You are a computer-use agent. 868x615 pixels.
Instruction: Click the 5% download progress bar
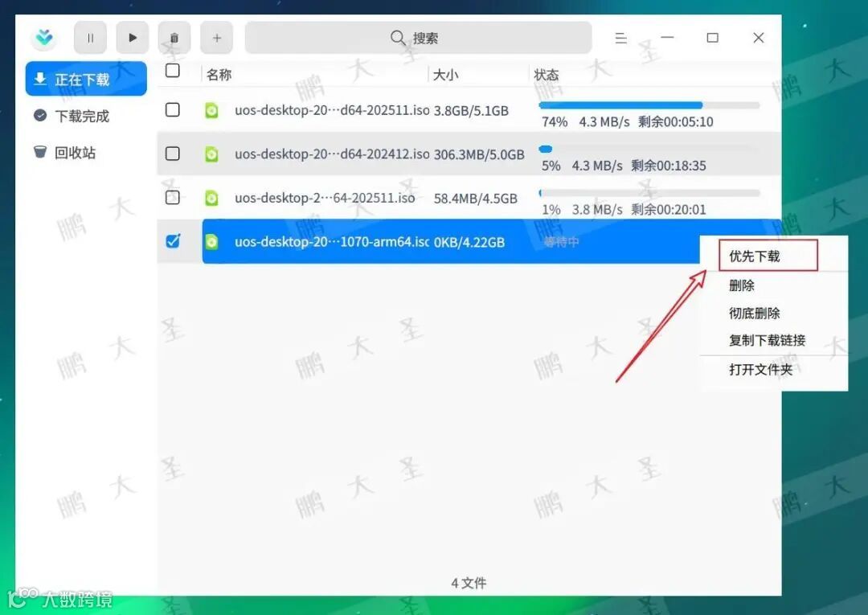click(x=649, y=149)
